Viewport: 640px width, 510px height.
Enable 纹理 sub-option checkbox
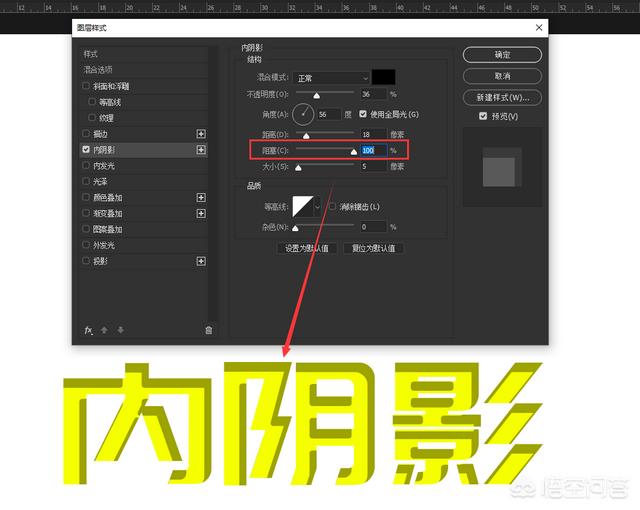point(92,118)
